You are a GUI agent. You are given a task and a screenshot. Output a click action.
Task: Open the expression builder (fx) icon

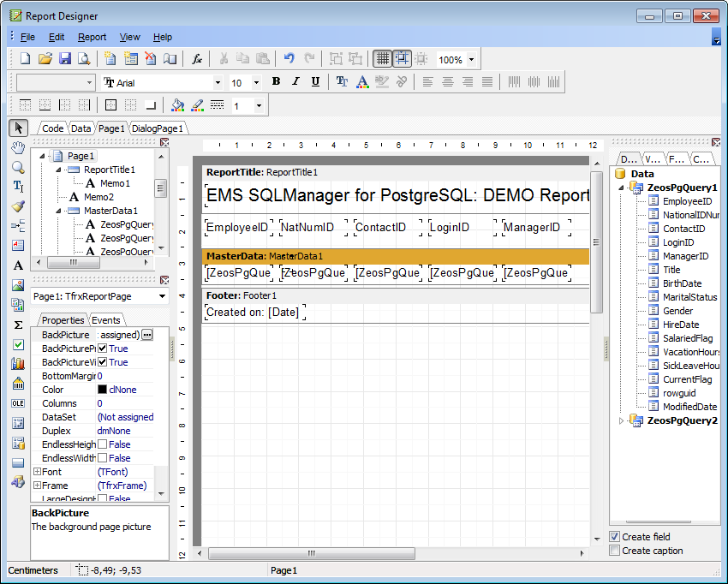[196, 58]
